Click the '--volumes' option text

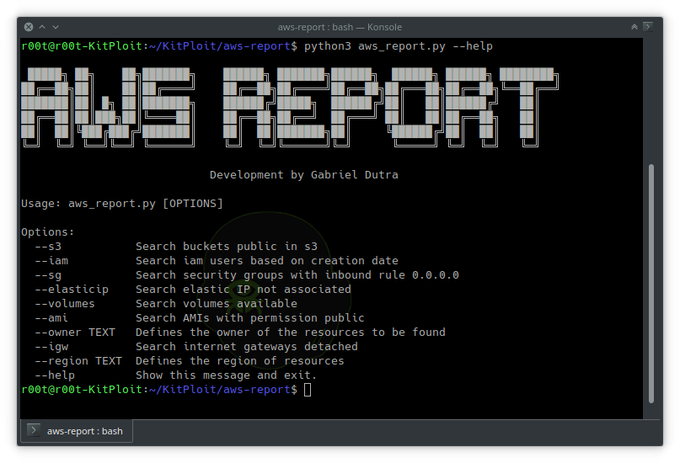(65, 303)
